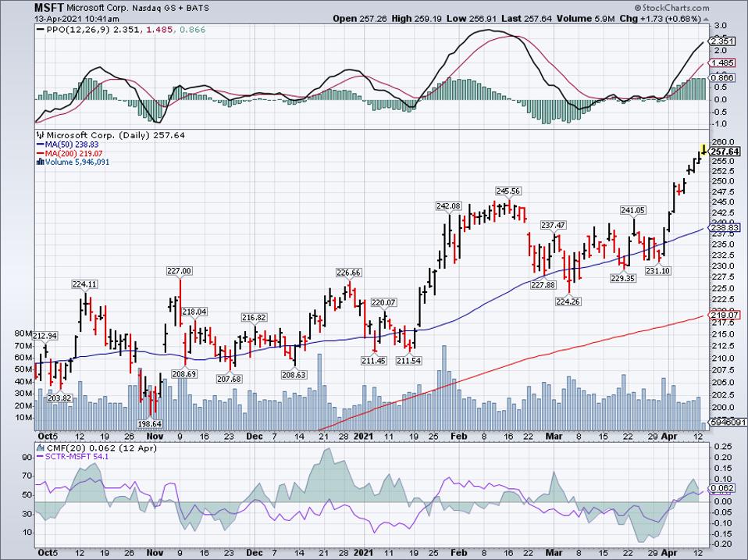748x560 pixels.
Task: Click the 227.00 high price label
Action: click(179, 271)
